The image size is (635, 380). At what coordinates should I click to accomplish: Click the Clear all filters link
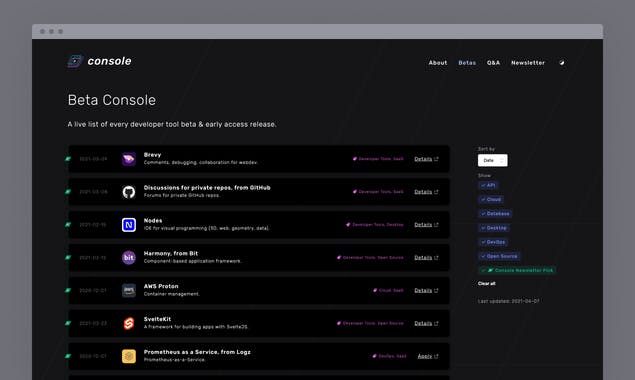pyautogui.click(x=486, y=284)
